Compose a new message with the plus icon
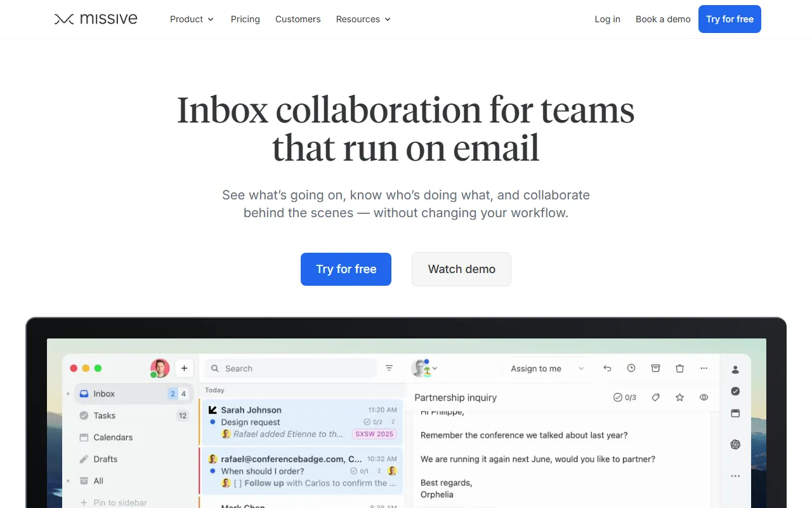 click(x=184, y=368)
